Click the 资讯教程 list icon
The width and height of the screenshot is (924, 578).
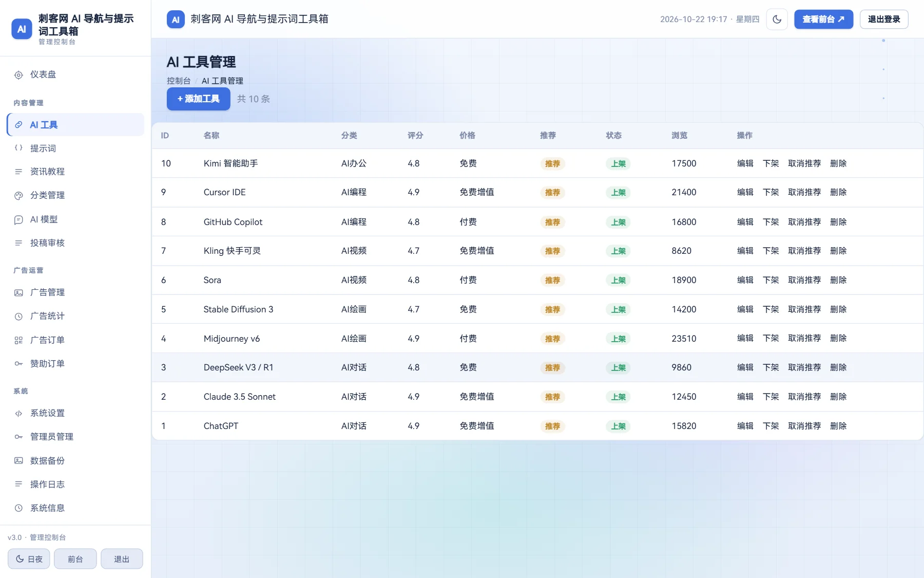point(18,172)
